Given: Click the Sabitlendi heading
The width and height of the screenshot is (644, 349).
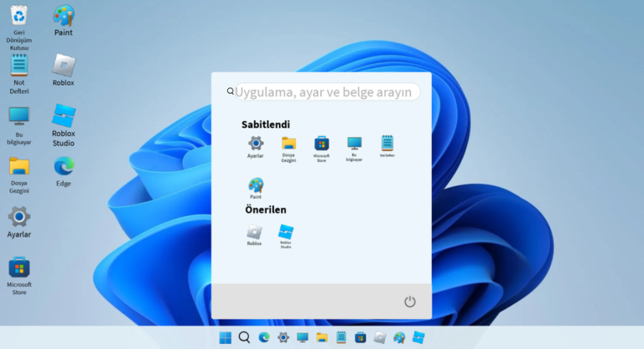Looking at the screenshot, I should click(266, 124).
